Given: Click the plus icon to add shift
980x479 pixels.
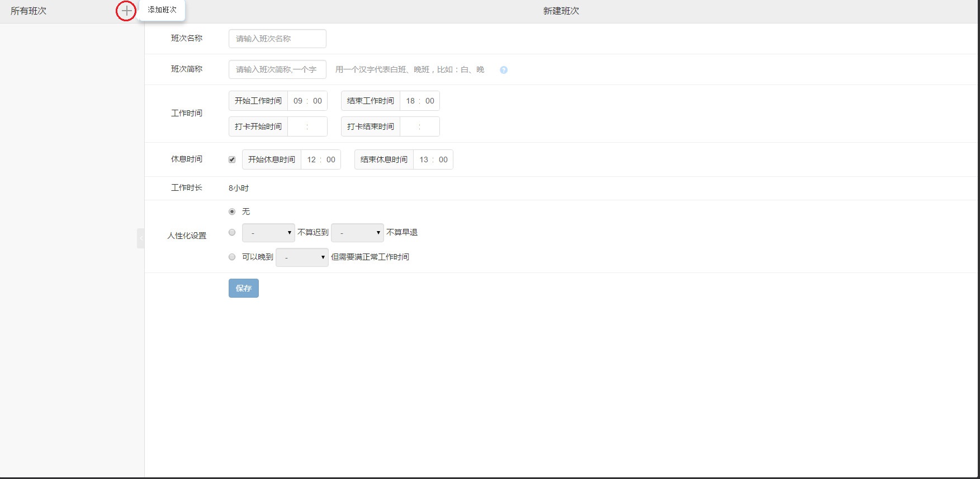Looking at the screenshot, I should coord(126,11).
